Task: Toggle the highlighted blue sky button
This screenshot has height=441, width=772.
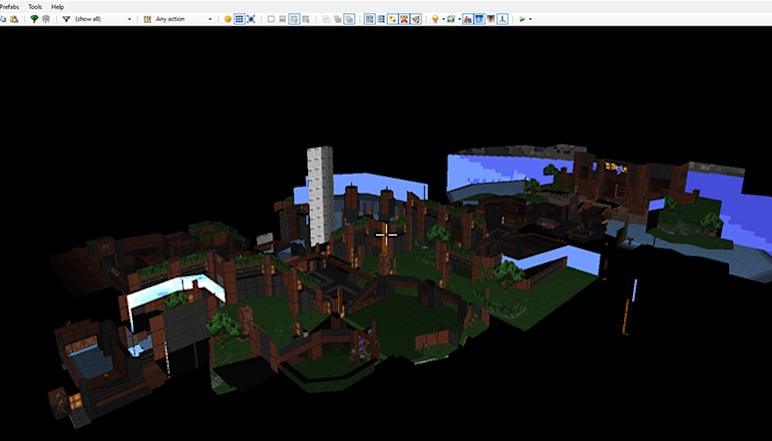Action: coord(479,19)
